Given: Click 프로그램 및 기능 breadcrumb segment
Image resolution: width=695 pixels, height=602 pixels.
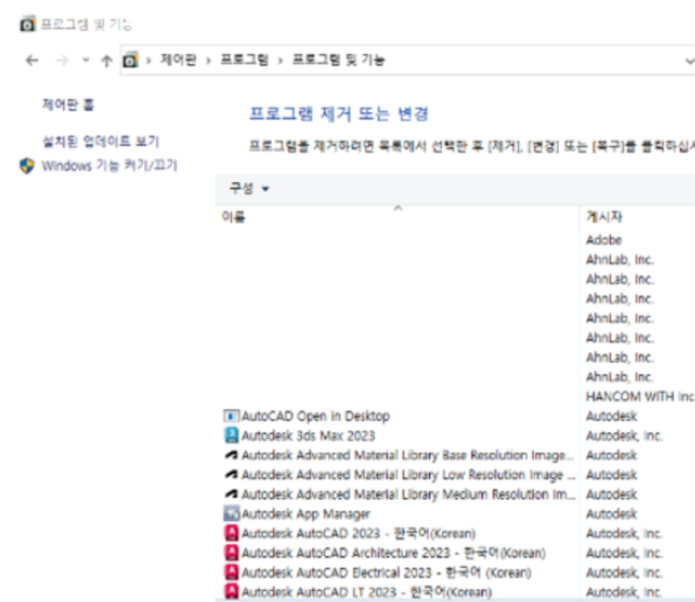Looking at the screenshot, I should click(338, 59).
